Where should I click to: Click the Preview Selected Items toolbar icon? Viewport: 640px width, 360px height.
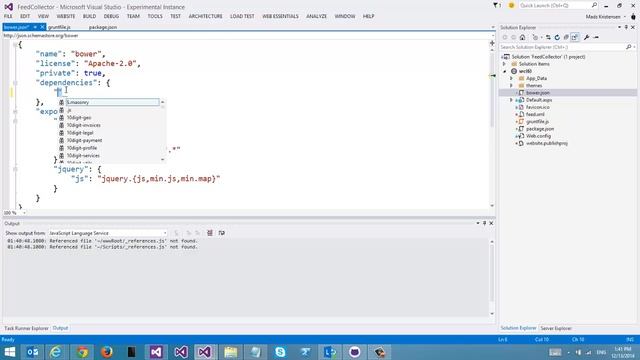click(596, 37)
